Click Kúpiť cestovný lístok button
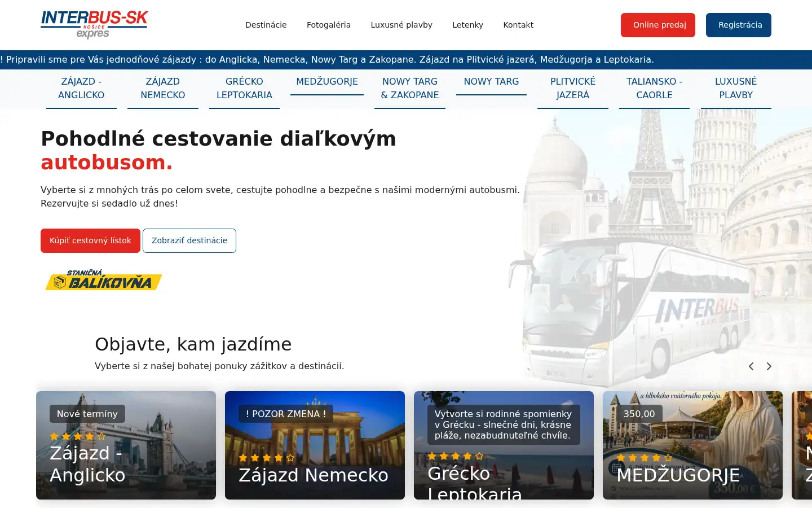The height and width of the screenshot is (508, 812). click(x=90, y=240)
